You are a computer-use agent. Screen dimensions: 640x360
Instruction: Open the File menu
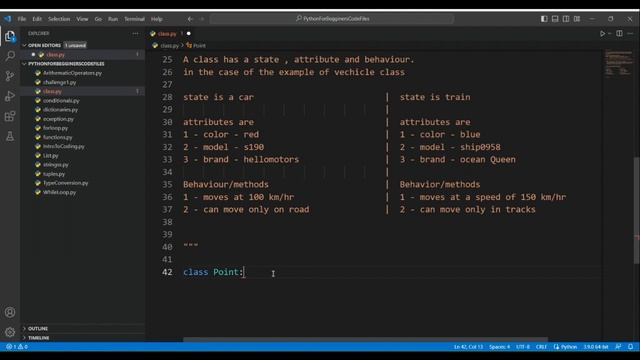coord(22,19)
